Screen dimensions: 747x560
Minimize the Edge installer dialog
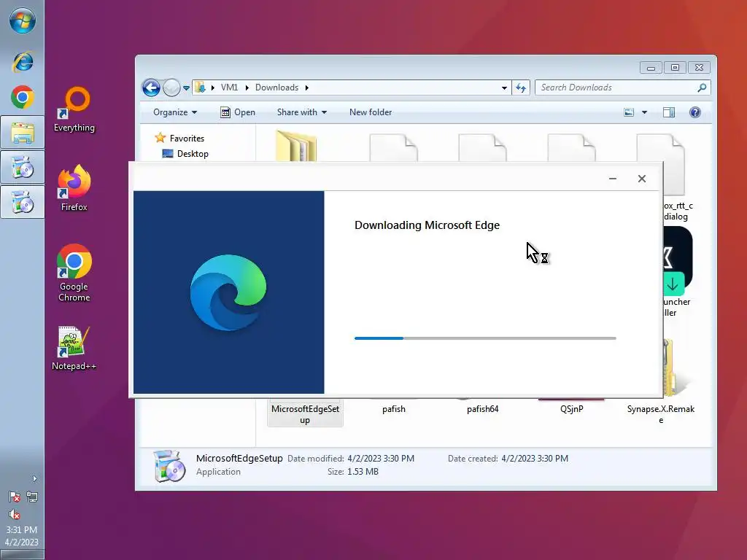[x=613, y=179]
